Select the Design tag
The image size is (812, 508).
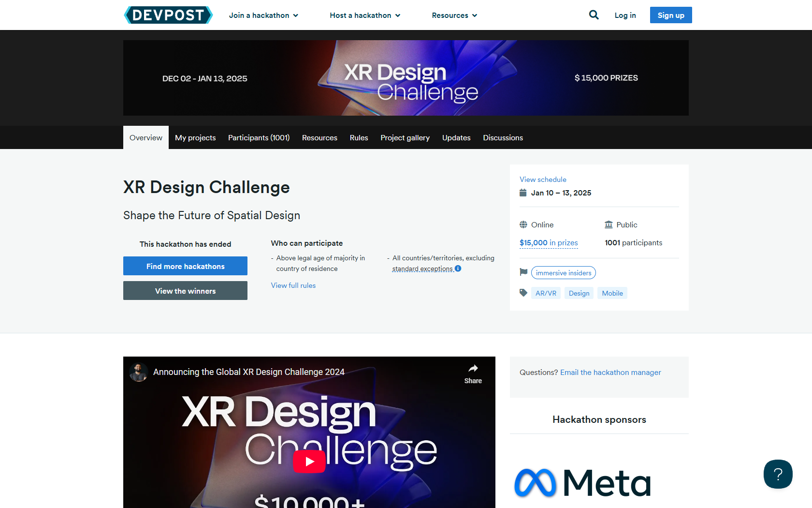point(579,293)
